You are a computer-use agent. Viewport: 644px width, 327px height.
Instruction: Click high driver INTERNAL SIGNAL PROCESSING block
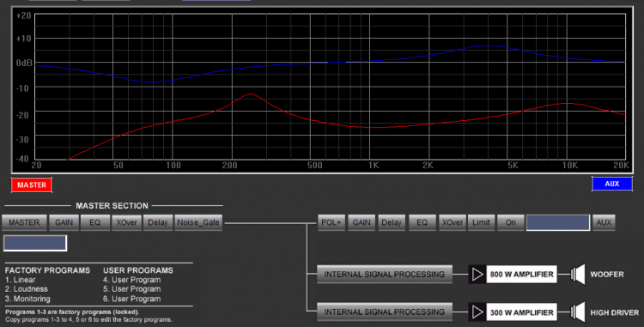pyautogui.click(x=385, y=312)
